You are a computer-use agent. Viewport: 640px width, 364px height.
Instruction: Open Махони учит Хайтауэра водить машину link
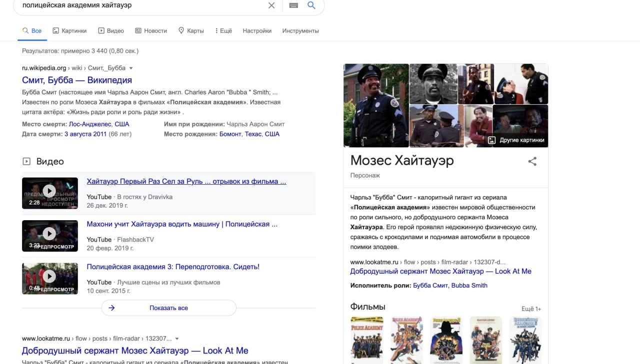(x=182, y=224)
